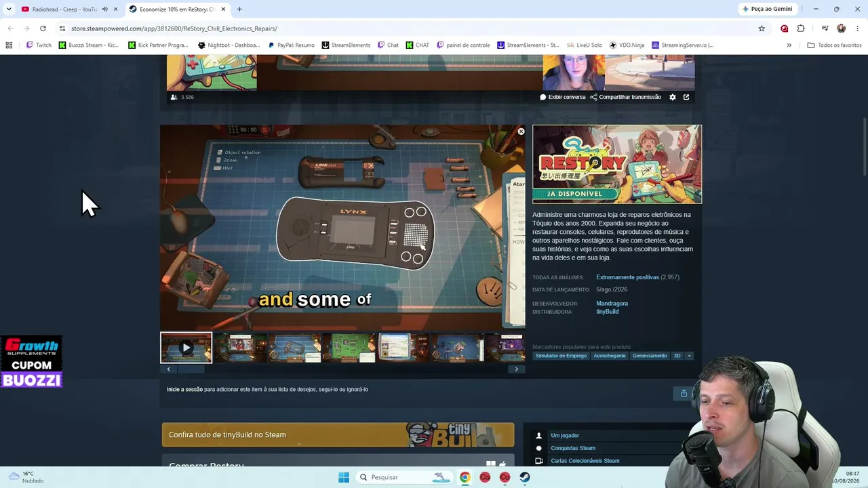Open Conquistas Steam link

(x=573, y=448)
